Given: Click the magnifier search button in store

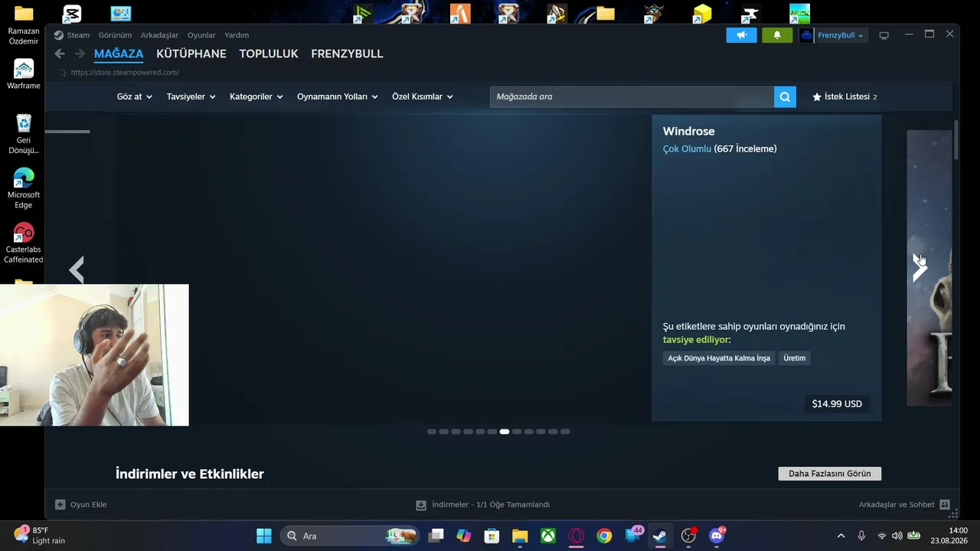Looking at the screenshot, I should (785, 97).
